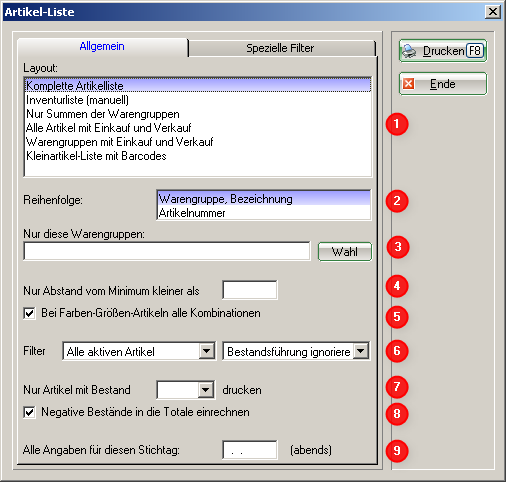This screenshot has height=482, width=506.
Task: Click the Stichtag date input field
Action: (x=250, y=450)
